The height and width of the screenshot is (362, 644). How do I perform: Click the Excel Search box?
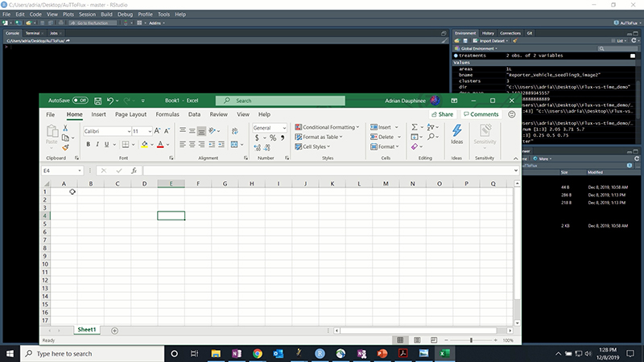point(280,101)
